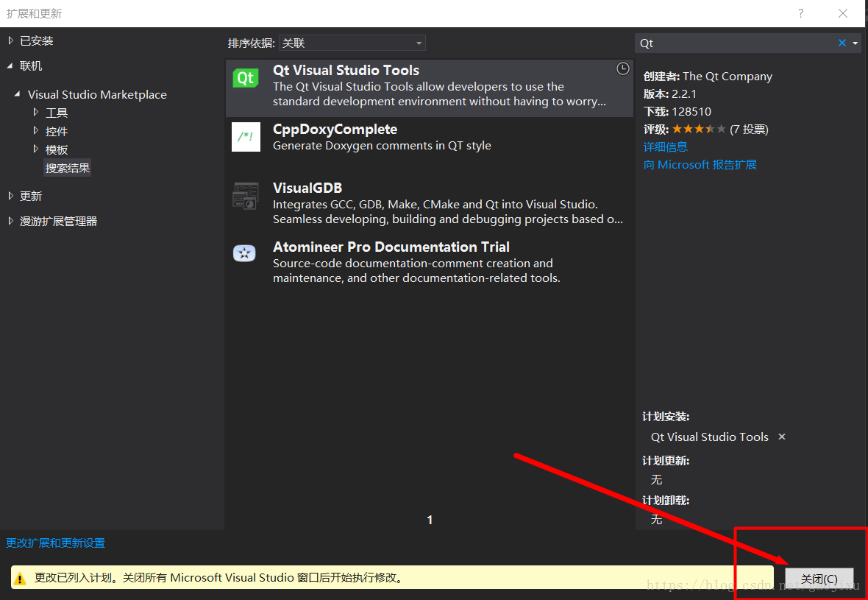Open the help question mark button
The image size is (868, 600).
800,13
